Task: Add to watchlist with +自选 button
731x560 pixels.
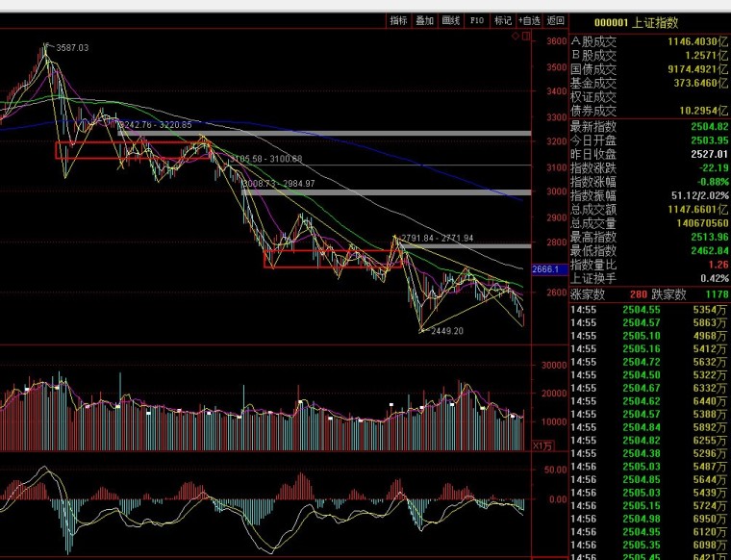Action: pyautogui.click(x=529, y=20)
